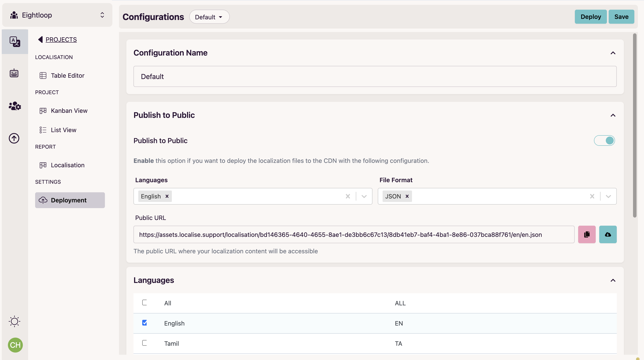The image size is (644, 360).
Task: Check the All languages checkbox
Action: click(145, 303)
